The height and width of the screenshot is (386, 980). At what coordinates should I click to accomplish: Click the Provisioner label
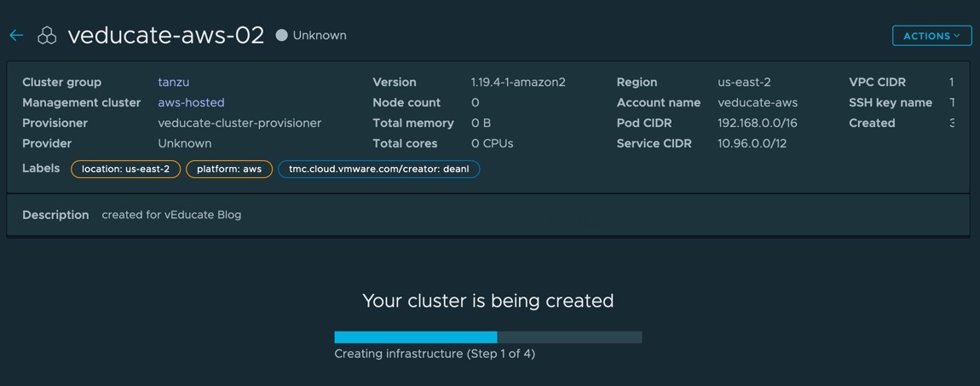tap(55, 123)
